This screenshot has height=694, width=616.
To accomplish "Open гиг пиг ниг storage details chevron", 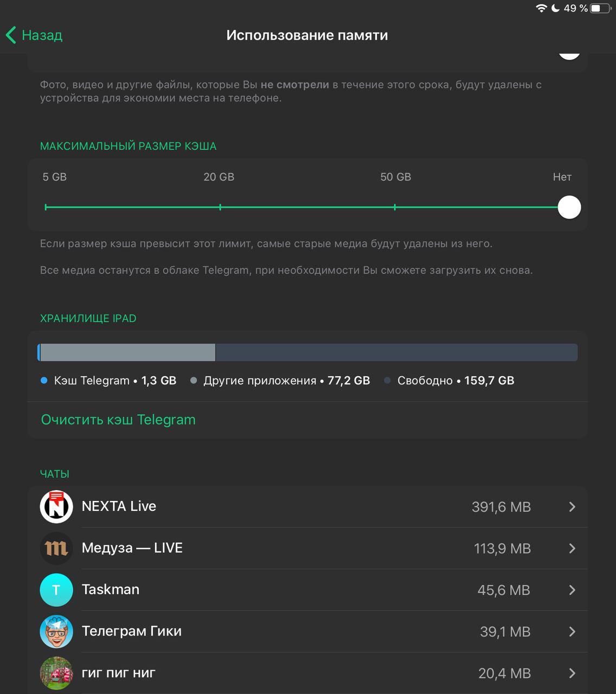I will 572,673.
